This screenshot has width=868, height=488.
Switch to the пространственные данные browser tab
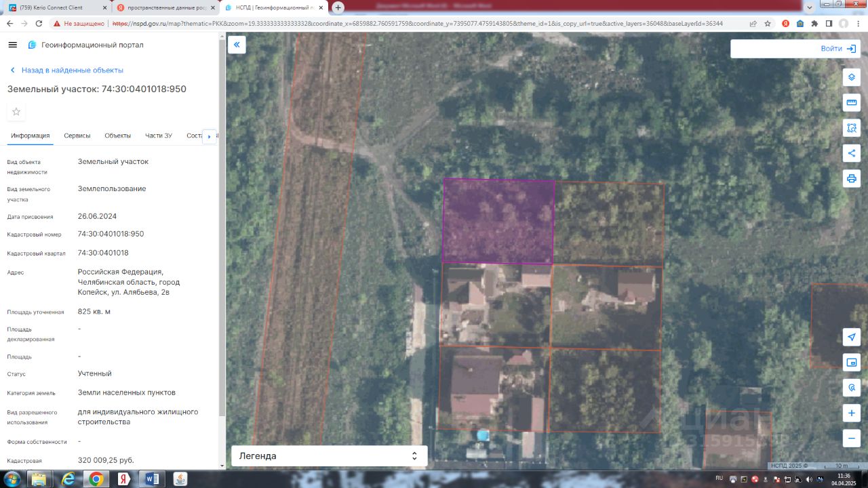164,7
